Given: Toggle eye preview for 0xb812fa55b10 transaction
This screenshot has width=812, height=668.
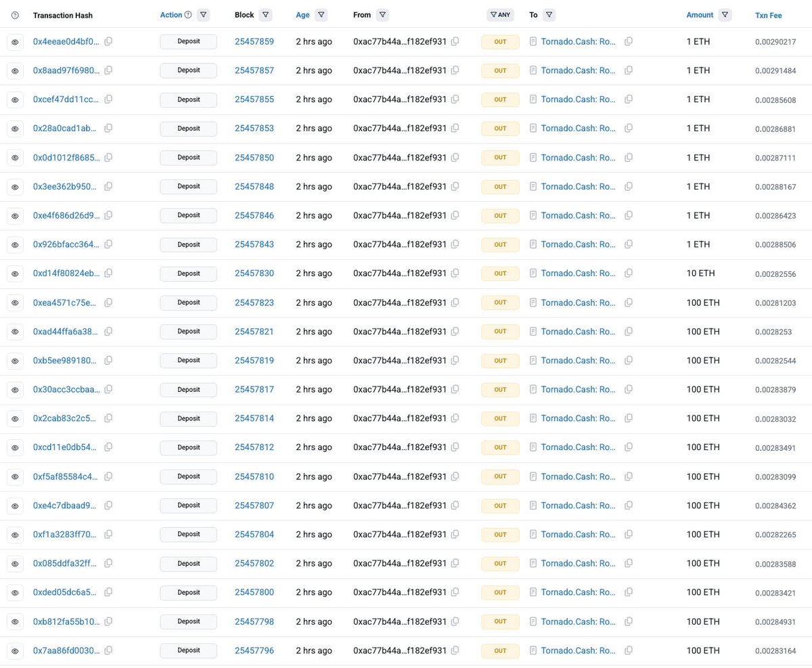Looking at the screenshot, I should pos(15,621).
